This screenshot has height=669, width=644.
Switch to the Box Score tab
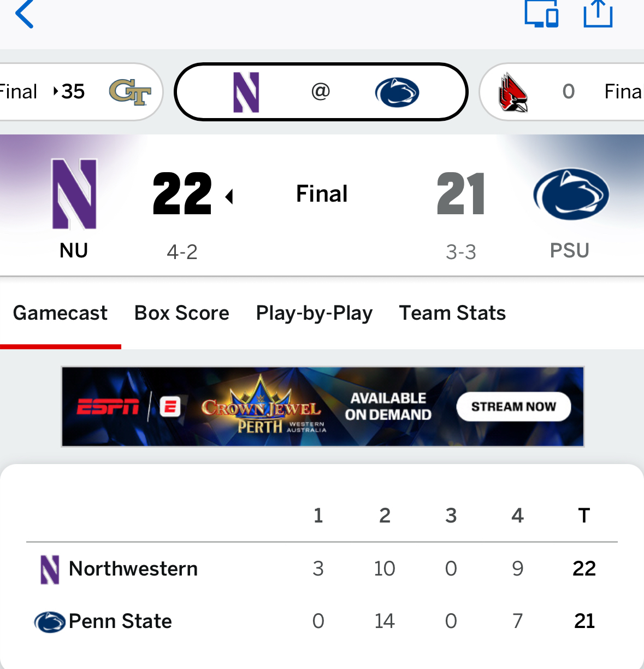click(182, 313)
